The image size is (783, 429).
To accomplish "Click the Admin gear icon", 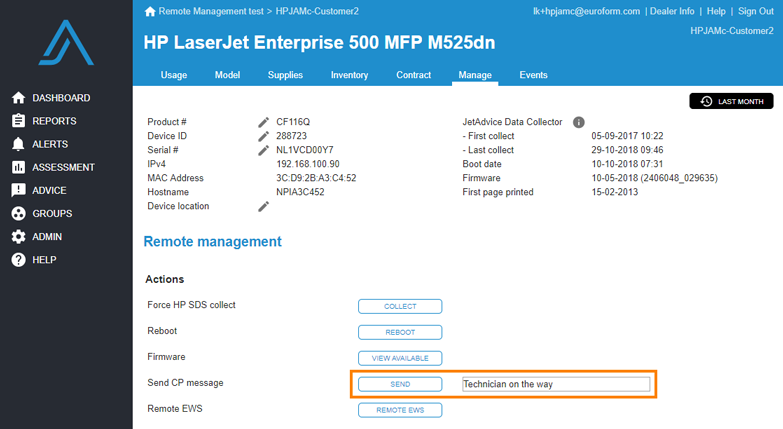I will [x=18, y=237].
